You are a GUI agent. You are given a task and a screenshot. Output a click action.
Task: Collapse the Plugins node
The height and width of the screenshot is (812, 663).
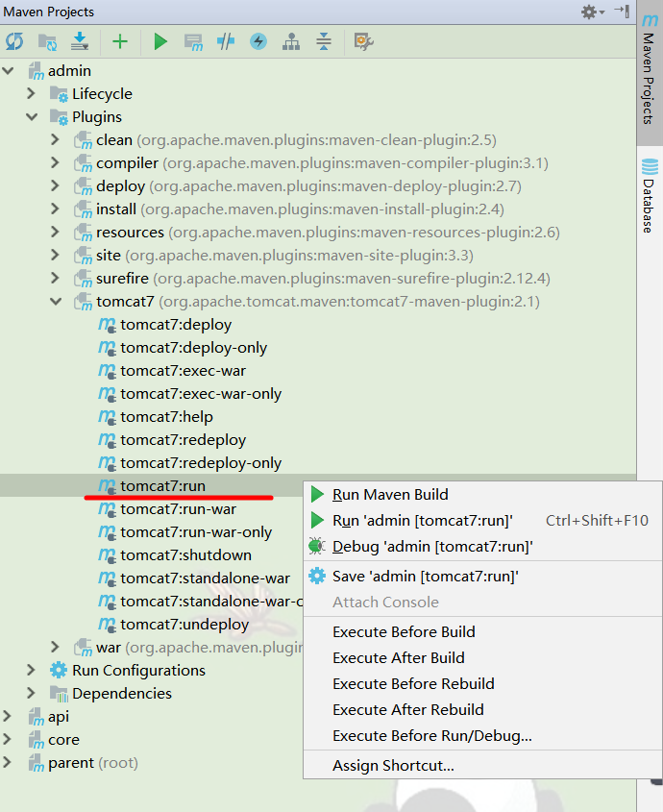pos(32,117)
